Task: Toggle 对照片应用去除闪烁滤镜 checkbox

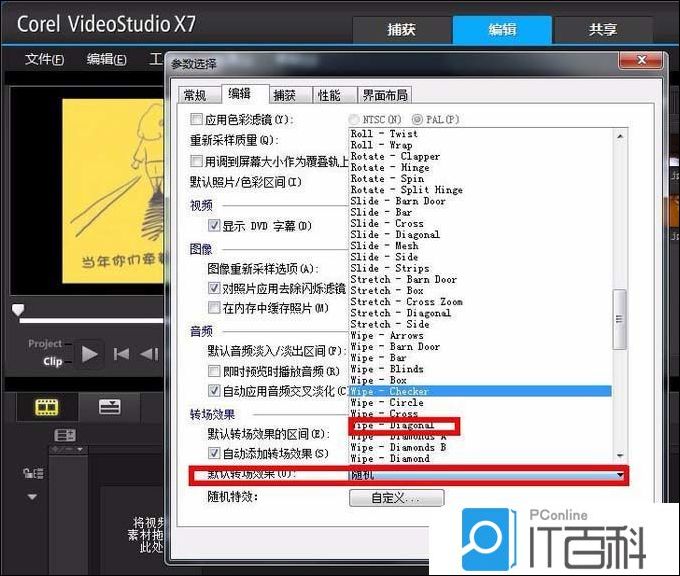Action: tap(214, 288)
